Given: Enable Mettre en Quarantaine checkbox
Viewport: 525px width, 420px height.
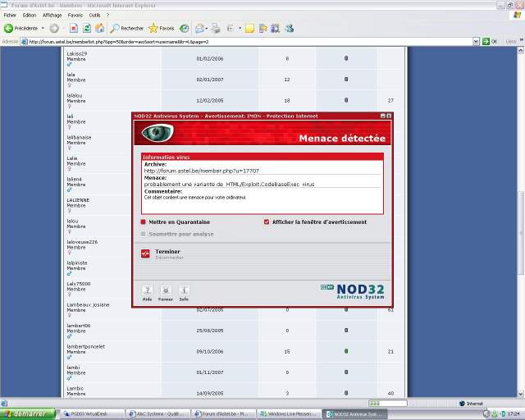Looking at the screenshot, I should (144, 221).
